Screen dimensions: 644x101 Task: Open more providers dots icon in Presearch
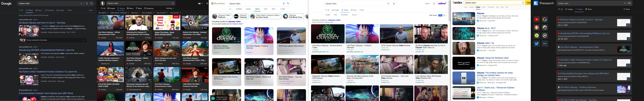coord(545,44)
